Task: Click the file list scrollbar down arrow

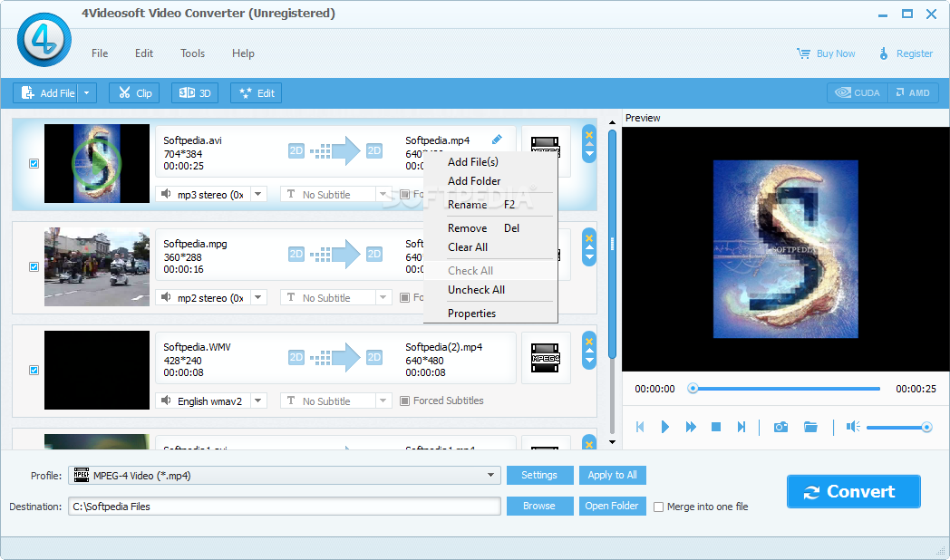Action: [612, 442]
